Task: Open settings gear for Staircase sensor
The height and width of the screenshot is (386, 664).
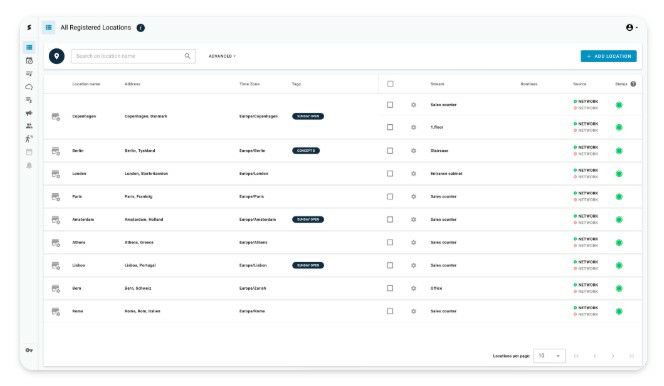Action: tap(413, 151)
